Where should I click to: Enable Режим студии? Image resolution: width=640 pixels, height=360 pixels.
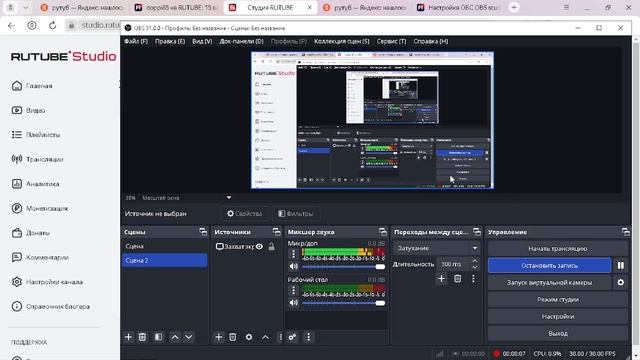point(558,300)
